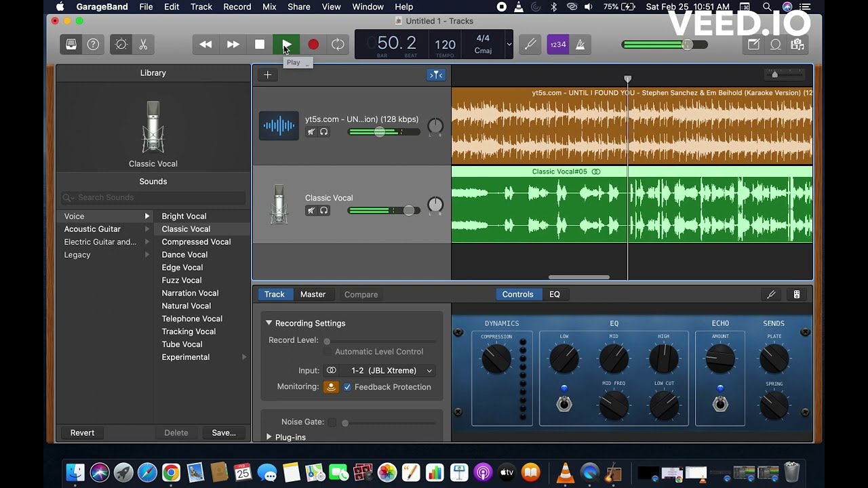This screenshot has width=868, height=488.
Task: Adjust pan knob on Classic Vocal track
Action: pyautogui.click(x=435, y=205)
